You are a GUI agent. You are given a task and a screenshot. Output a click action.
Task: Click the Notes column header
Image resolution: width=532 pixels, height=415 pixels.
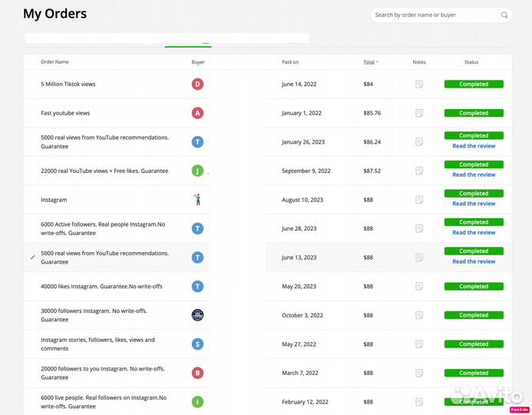click(419, 62)
